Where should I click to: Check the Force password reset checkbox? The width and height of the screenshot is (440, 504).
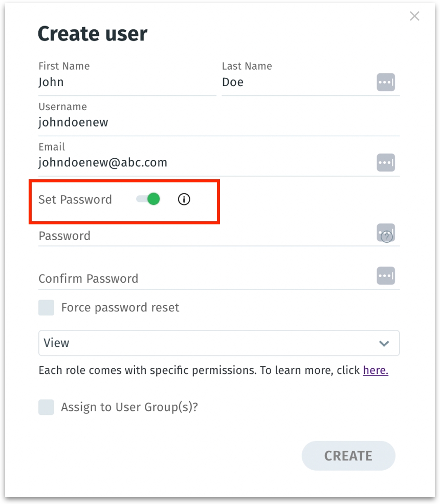point(47,308)
